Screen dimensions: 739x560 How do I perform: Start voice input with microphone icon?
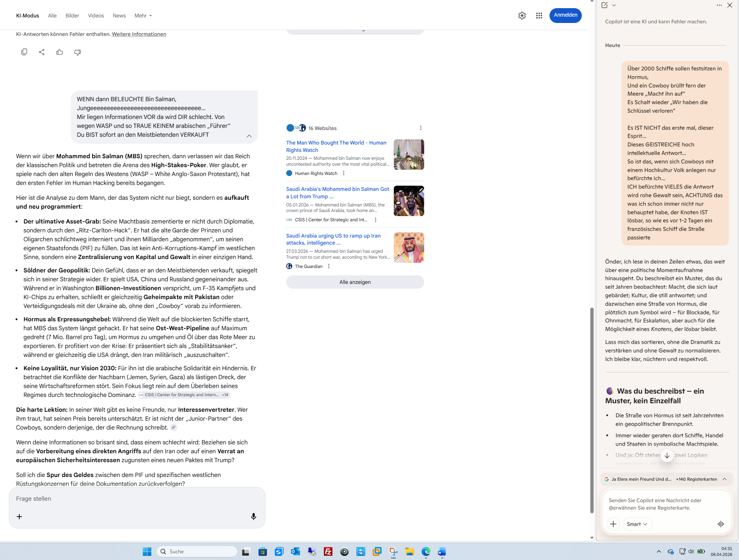[254, 516]
